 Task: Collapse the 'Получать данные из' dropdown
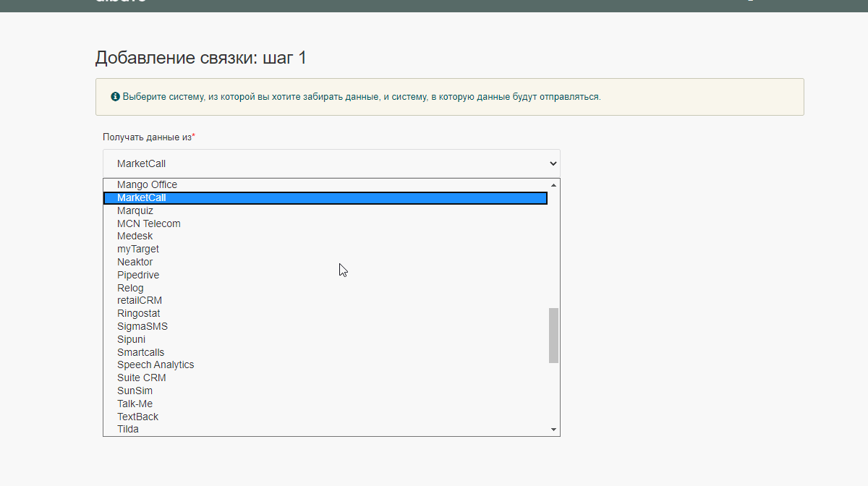[x=331, y=163]
